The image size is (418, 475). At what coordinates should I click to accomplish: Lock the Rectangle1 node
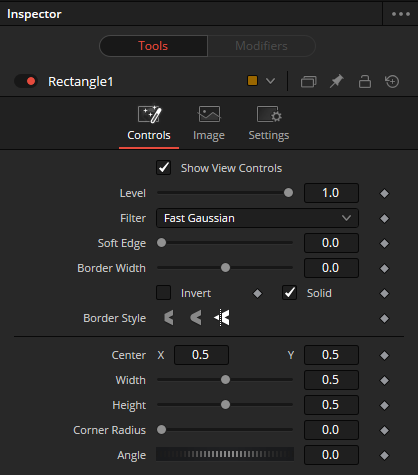(x=365, y=81)
